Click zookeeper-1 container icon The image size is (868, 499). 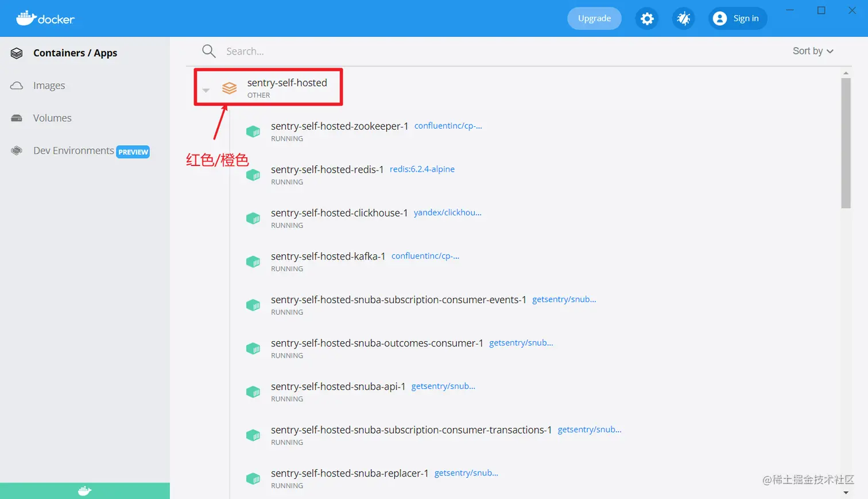253,131
